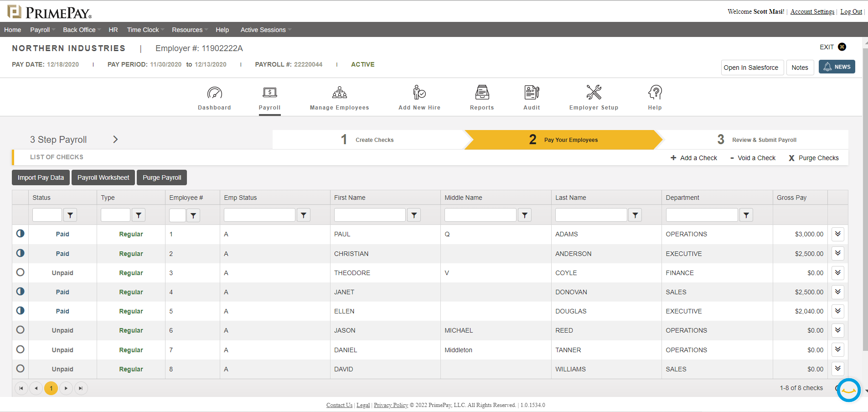Open the Dashboard section

[x=214, y=97]
